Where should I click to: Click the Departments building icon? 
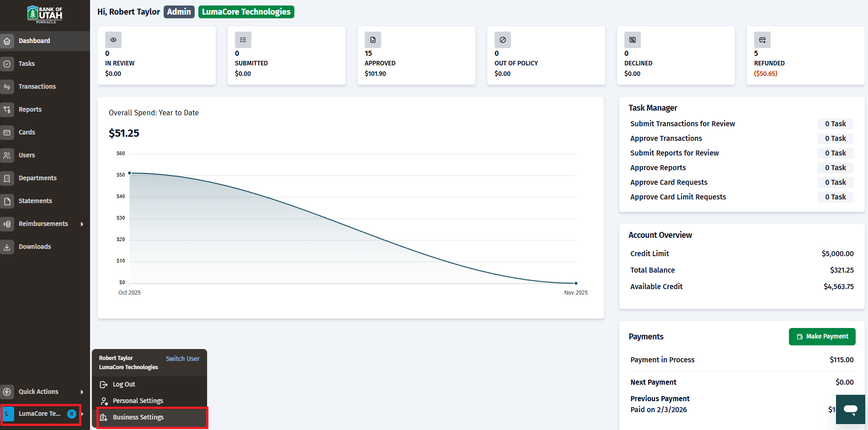(7, 178)
